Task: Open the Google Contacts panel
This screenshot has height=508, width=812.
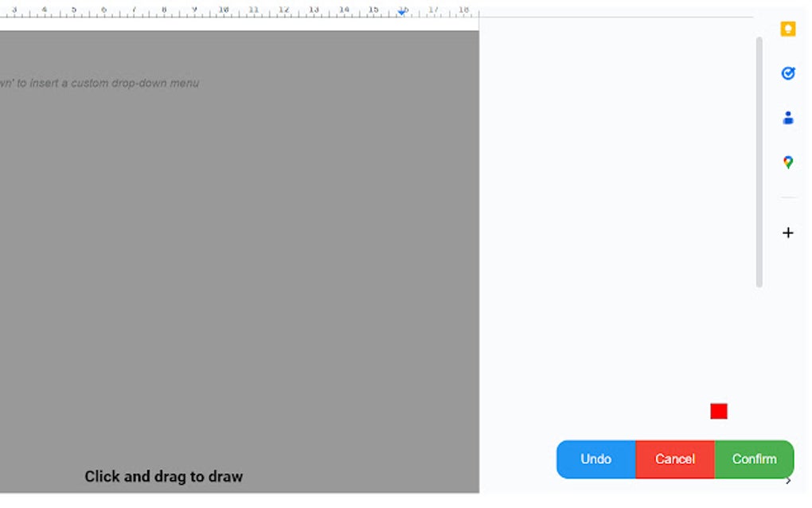Action: click(x=787, y=117)
